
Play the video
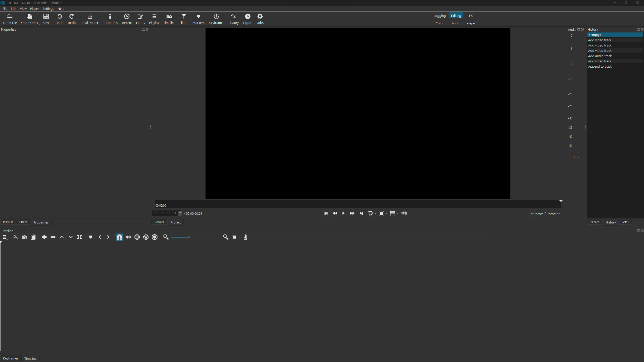coord(343,213)
